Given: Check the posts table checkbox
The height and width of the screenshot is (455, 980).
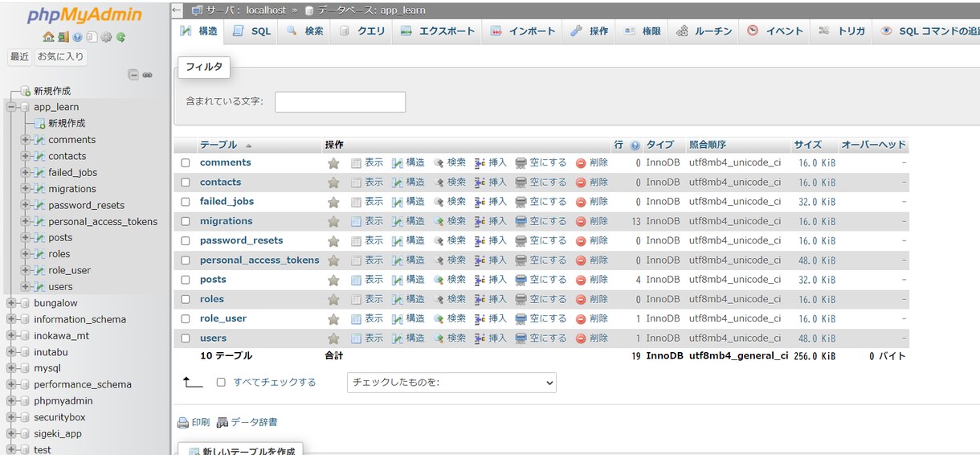Looking at the screenshot, I should point(186,280).
